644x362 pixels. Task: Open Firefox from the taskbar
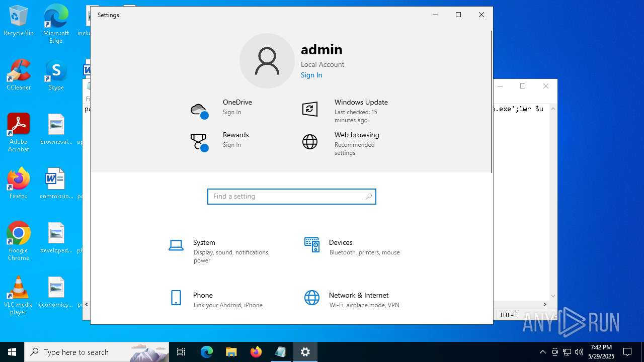(256, 352)
